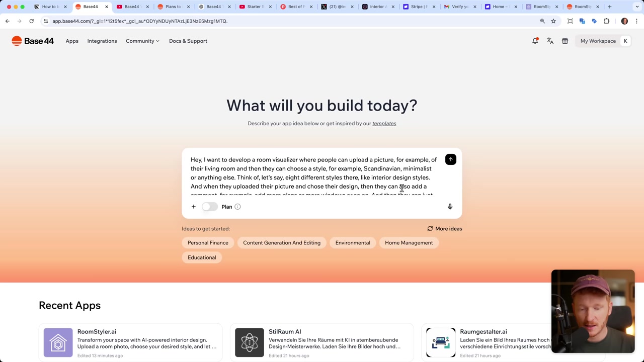This screenshot has width=644, height=362.
Task: Close the active Base44 tab
Action: tap(107, 7)
